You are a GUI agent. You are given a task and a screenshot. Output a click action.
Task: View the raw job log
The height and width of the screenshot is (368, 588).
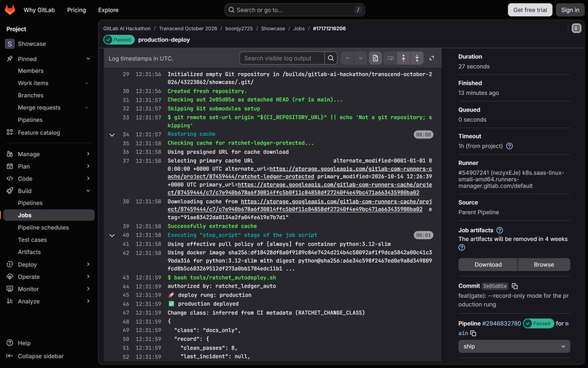375,58
